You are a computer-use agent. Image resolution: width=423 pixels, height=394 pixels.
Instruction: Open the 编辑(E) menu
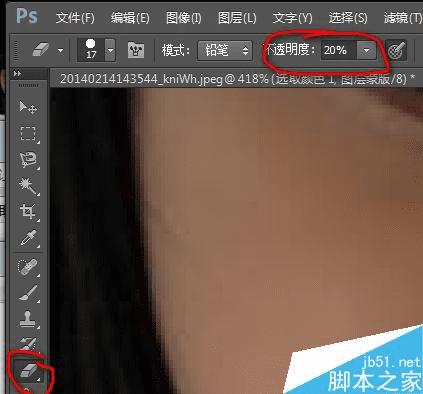click(x=130, y=18)
